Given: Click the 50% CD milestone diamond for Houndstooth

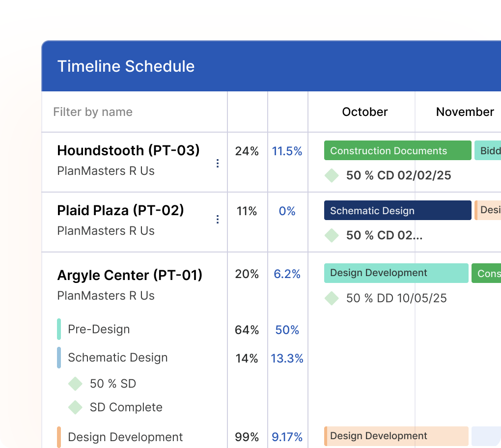Looking at the screenshot, I should [x=332, y=175].
